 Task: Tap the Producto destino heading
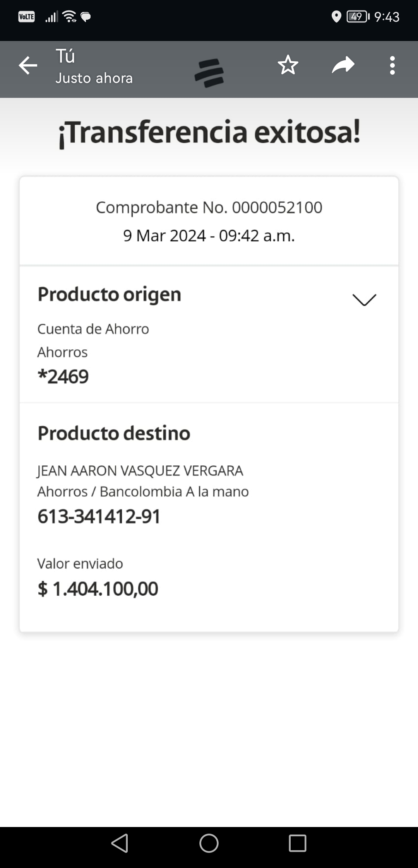click(x=114, y=433)
